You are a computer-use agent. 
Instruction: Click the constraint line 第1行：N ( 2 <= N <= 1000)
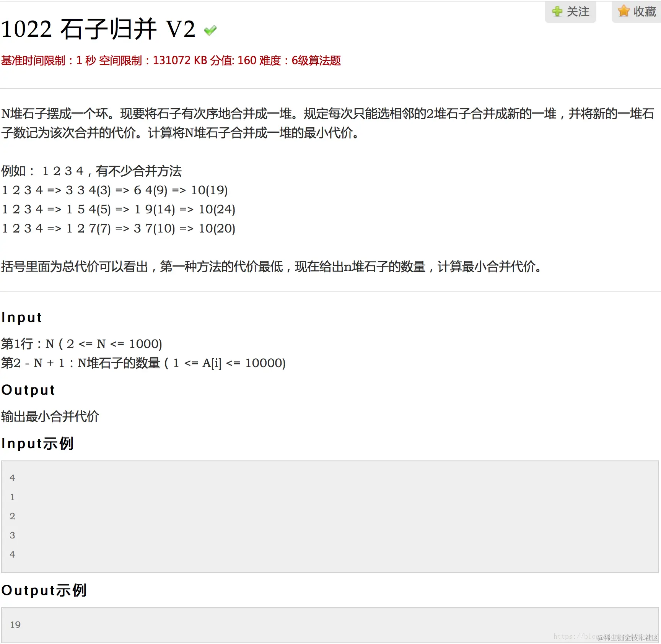tap(82, 344)
